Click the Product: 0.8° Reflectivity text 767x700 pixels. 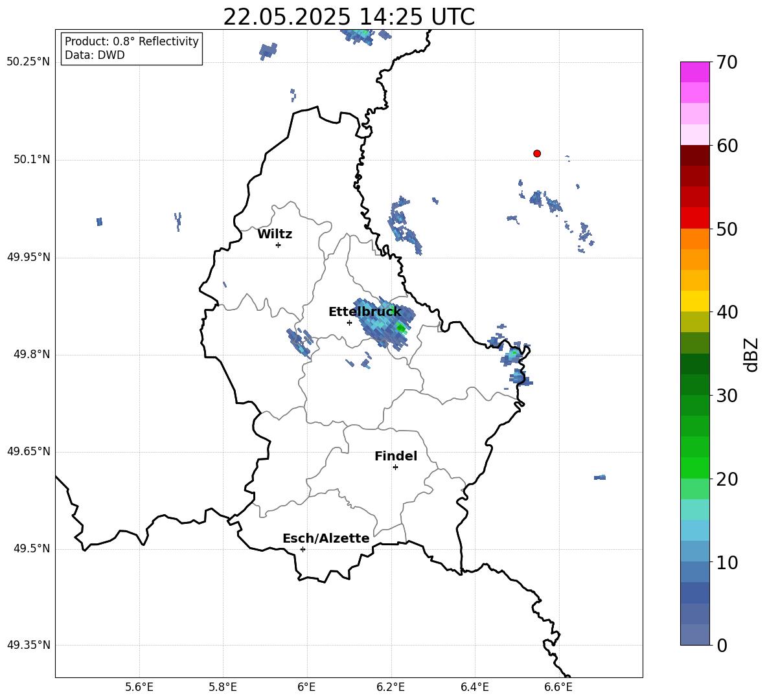pyautogui.click(x=132, y=41)
